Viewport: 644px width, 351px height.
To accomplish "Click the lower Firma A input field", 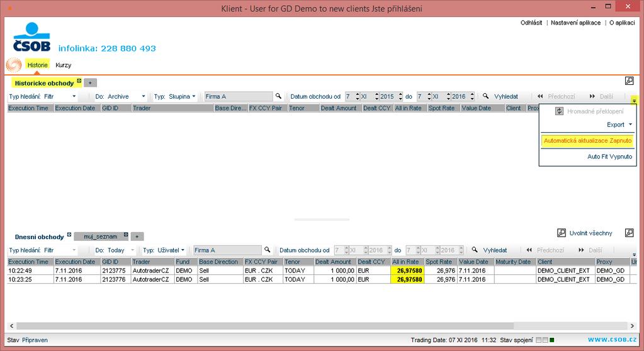I will pos(227,250).
